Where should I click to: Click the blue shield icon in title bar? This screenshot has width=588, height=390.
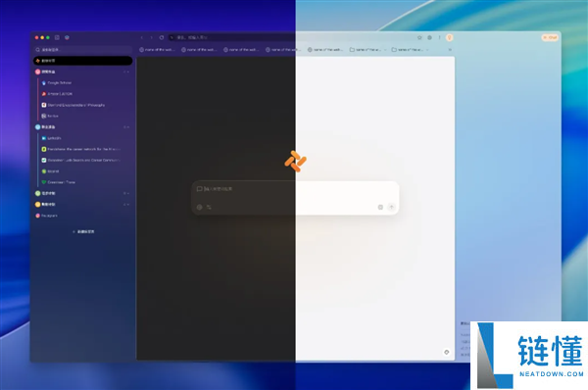pos(67,37)
